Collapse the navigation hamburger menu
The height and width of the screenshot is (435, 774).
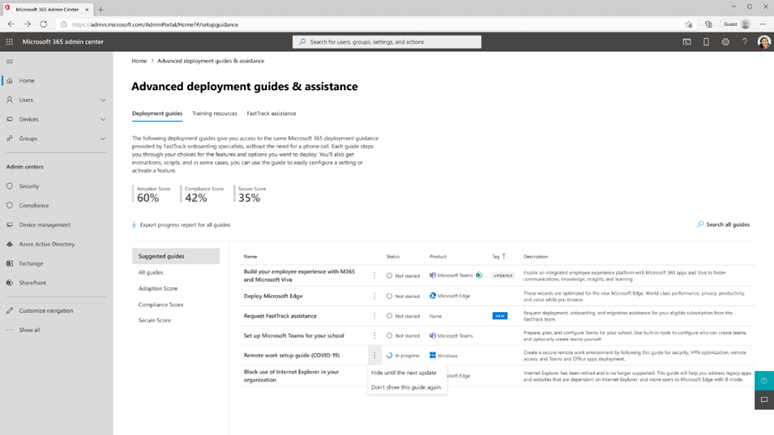click(9, 61)
